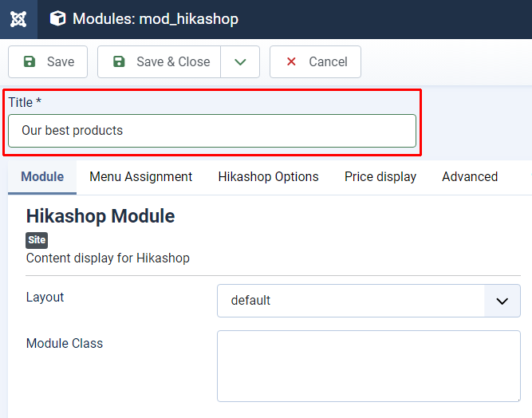Expand the Save & Close dropdown arrow
Screen dimensions: 532x418
click(x=240, y=61)
